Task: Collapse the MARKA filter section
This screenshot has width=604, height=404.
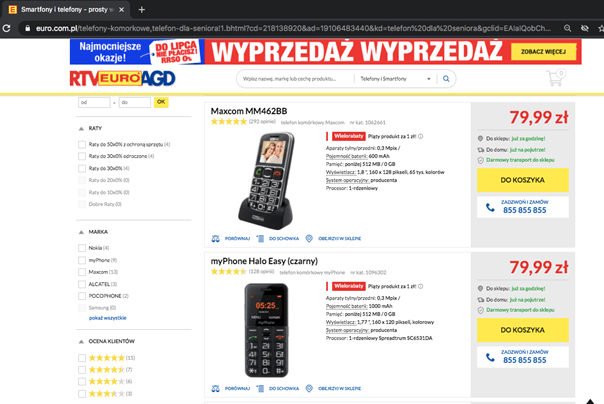Action: [81, 232]
